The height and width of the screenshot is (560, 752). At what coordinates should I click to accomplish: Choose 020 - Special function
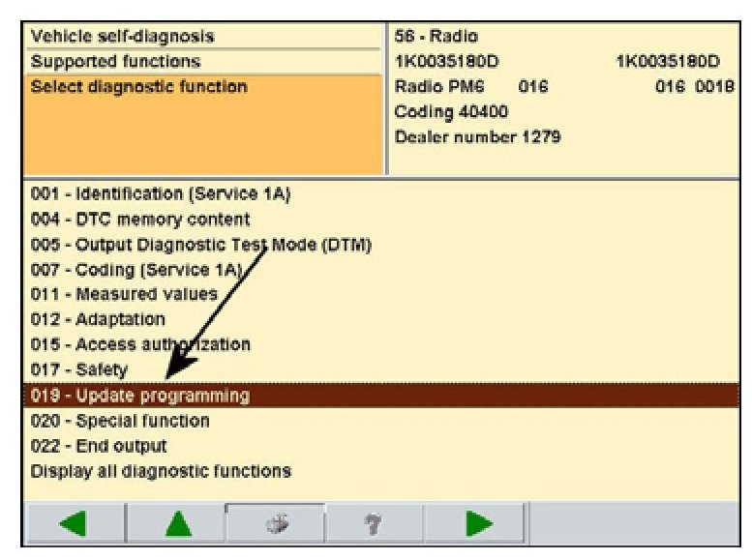120,421
